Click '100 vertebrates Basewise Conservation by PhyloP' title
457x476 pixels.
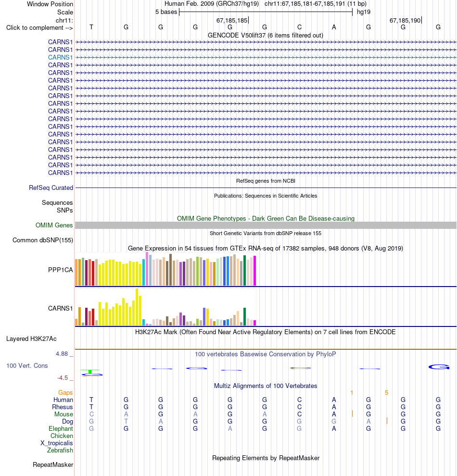point(266,354)
